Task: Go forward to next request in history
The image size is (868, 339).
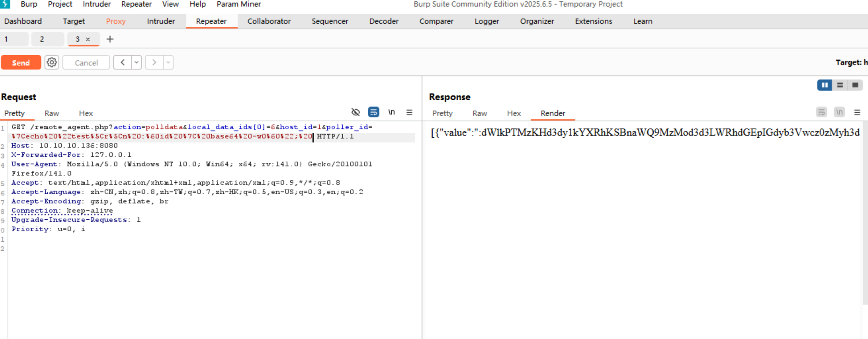Action: pyautogui.click(x=154, y=62)
